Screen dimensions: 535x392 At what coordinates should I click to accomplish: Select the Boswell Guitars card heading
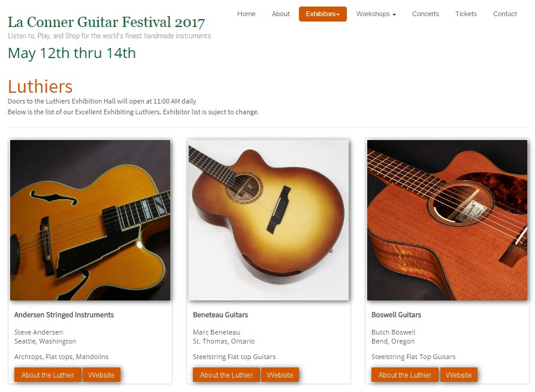(396, 315)
